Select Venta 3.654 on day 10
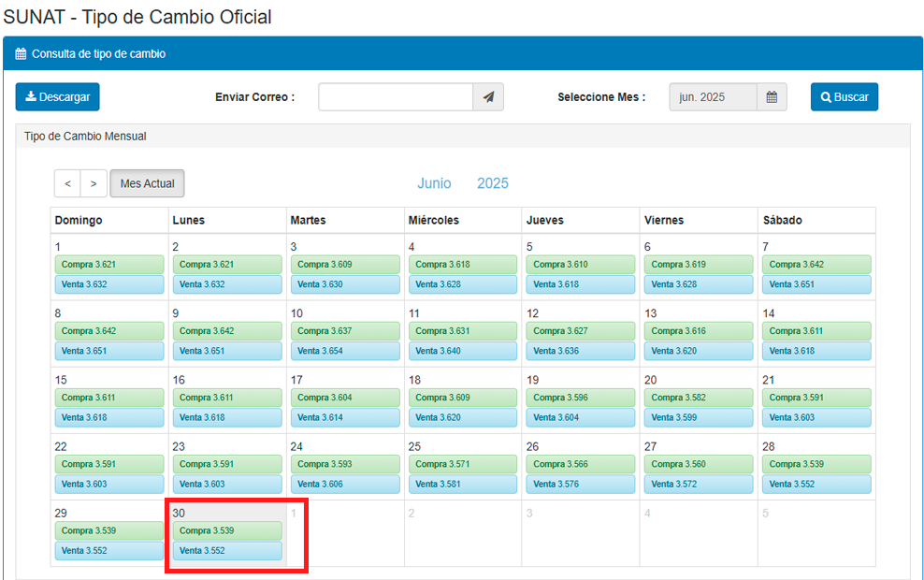Screen dimensions: 924x580 (345, 351)
